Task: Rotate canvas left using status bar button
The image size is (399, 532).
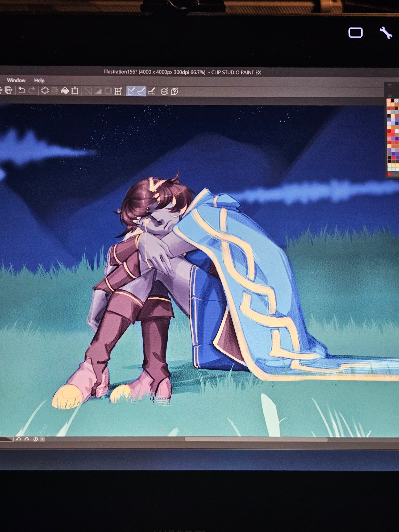Action: click(x=18, y=439)
